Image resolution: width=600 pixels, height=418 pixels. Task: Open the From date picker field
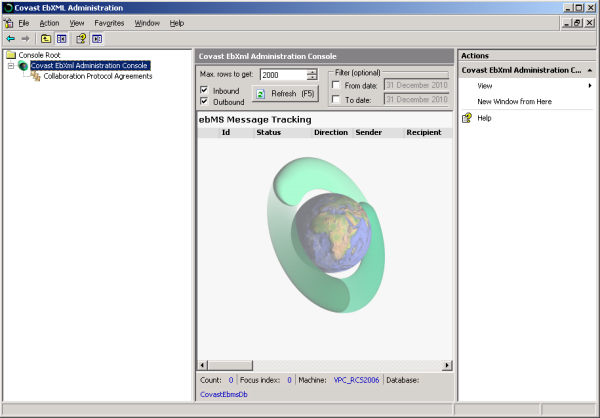coord(416,85)
